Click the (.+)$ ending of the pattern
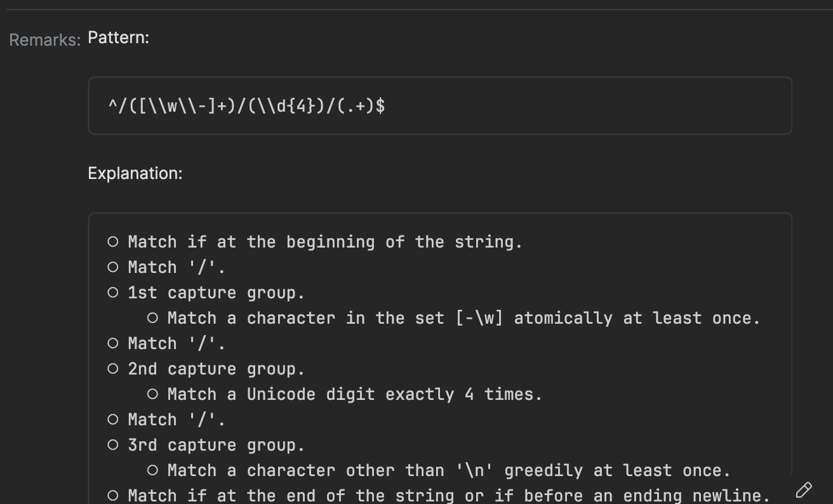Image resolution: width=833 pixels, height=504 pixels. (361, 105)
